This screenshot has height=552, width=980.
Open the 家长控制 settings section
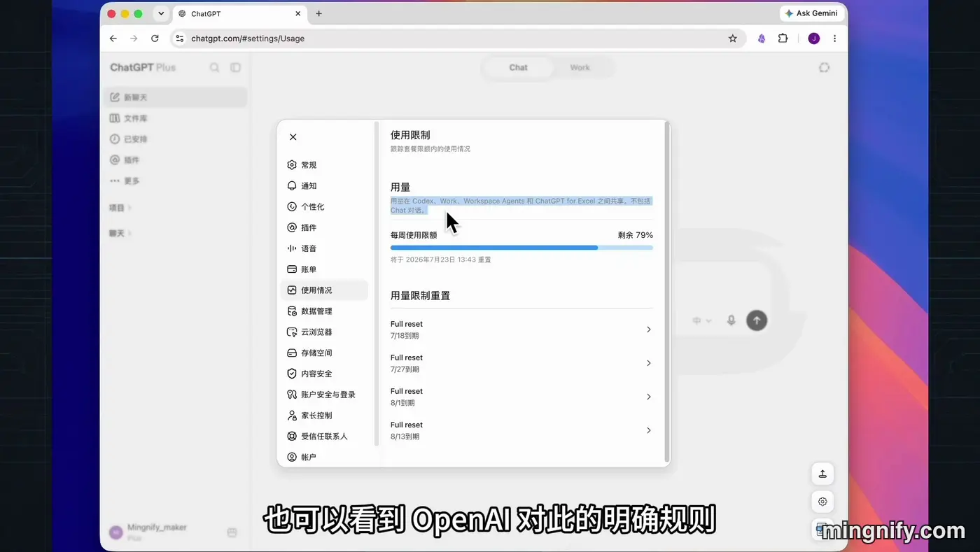click(324, 416)
